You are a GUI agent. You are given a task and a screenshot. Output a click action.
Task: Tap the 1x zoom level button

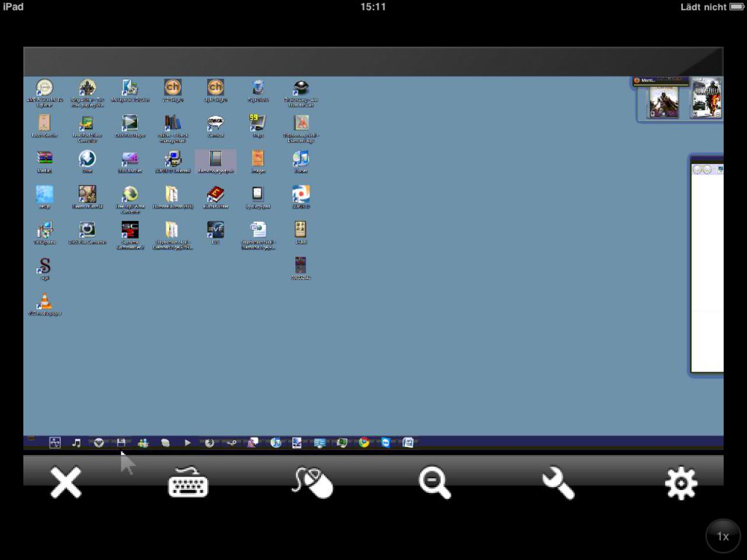pyautogui.click(x=723, y=536)
